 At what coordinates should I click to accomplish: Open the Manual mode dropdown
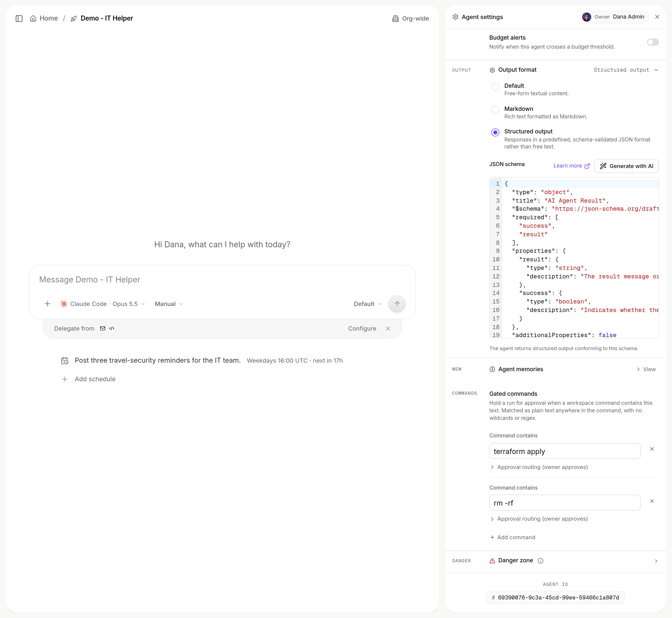coord(169,304)
